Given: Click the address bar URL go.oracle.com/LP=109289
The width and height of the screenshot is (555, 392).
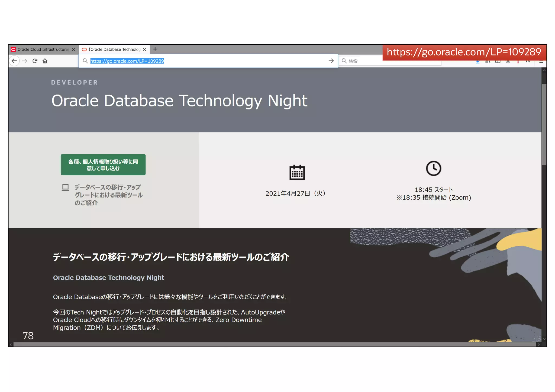Looking at the screenshot, I should [x=127, y=61].
